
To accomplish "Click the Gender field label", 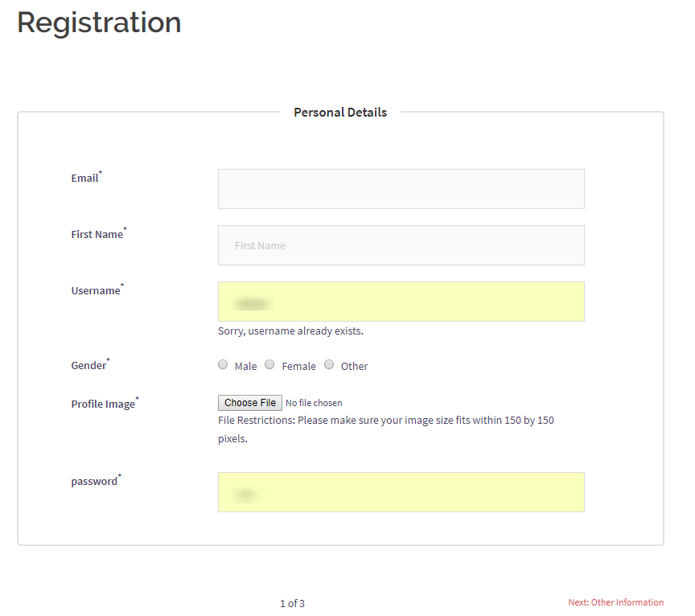I will pos(88,365).
